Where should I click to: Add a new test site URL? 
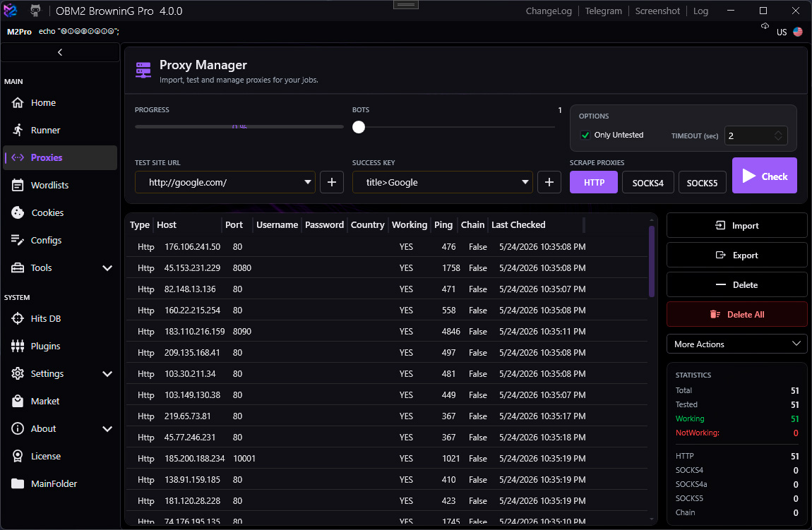tap(332, 182)
